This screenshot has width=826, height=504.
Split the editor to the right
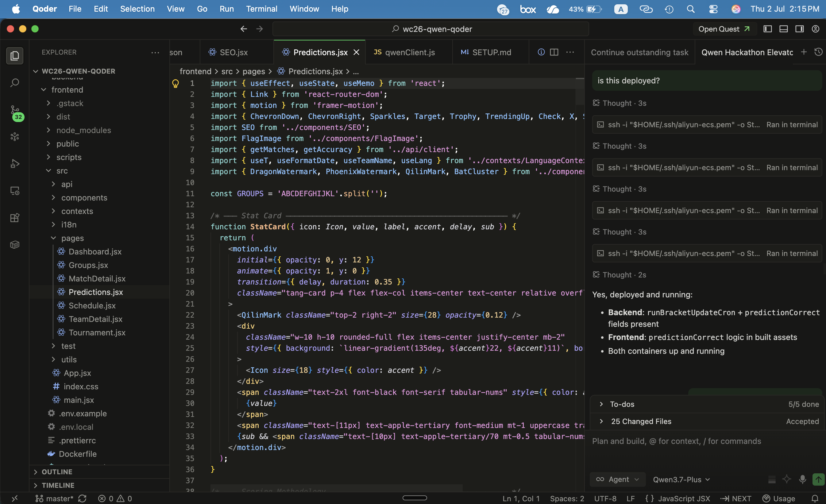click(554, 52)
